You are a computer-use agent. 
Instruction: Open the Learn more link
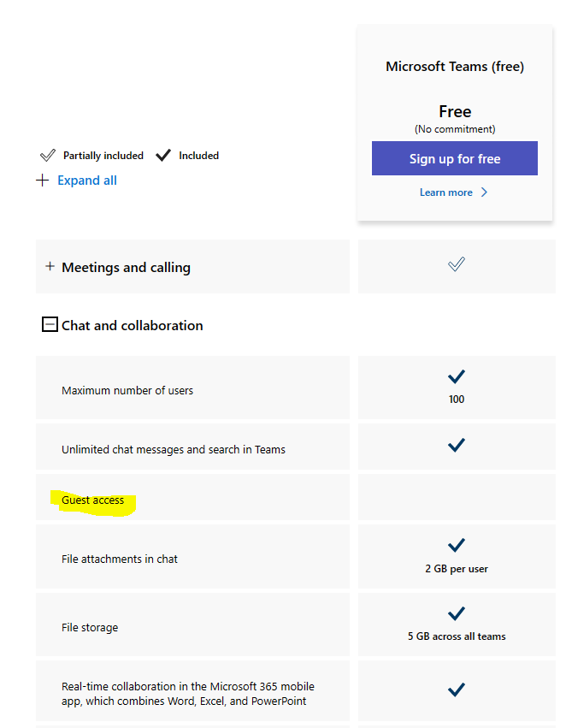(446, 192)
